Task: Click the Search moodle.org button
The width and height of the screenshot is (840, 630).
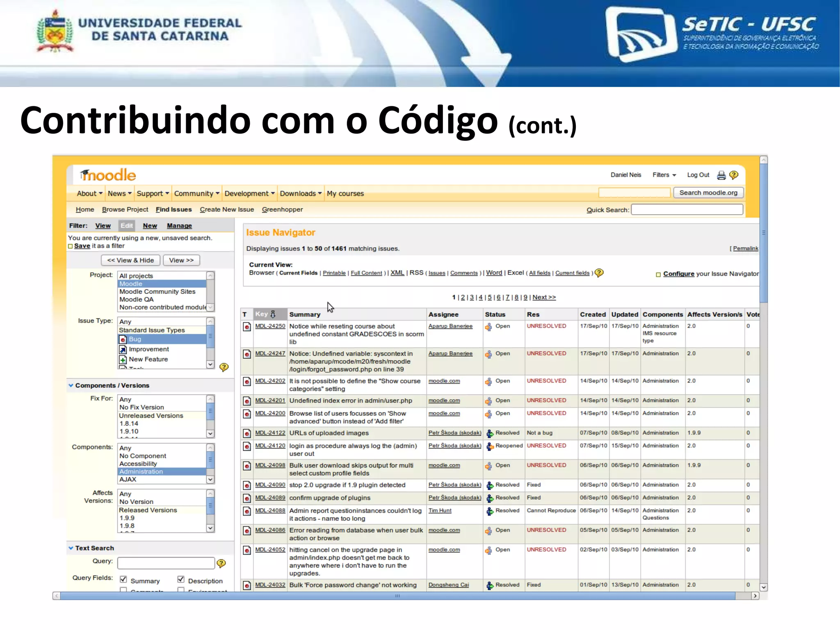Action: 708,193
